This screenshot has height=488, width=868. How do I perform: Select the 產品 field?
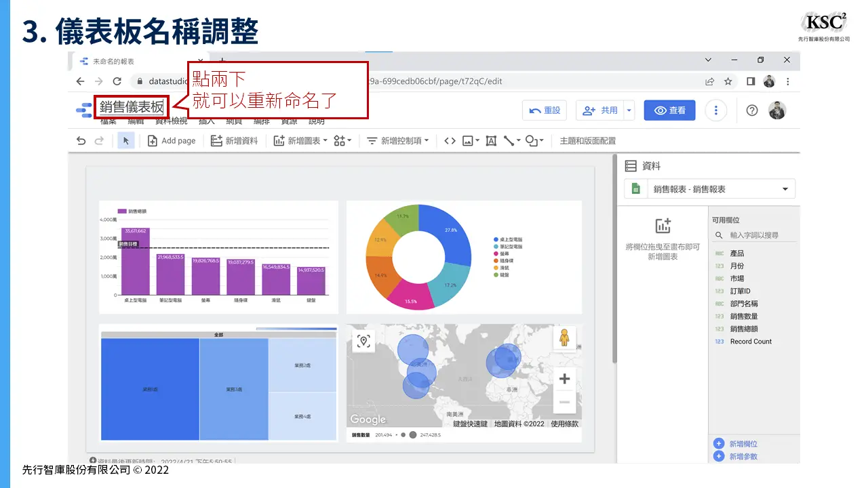click(x=737, y=253)
